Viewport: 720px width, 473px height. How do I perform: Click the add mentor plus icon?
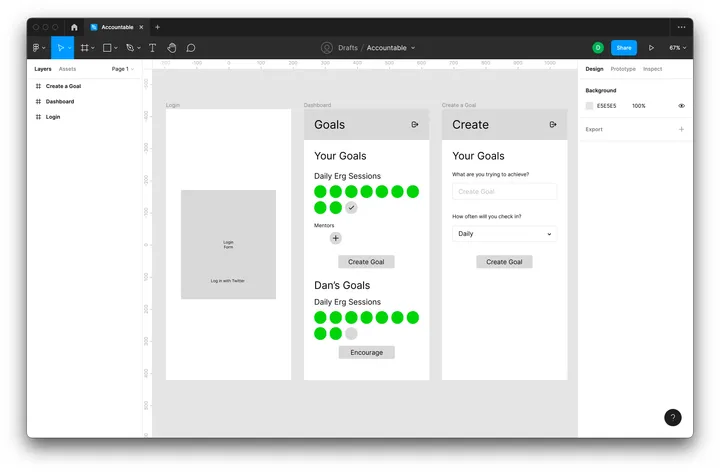[336, 238]
